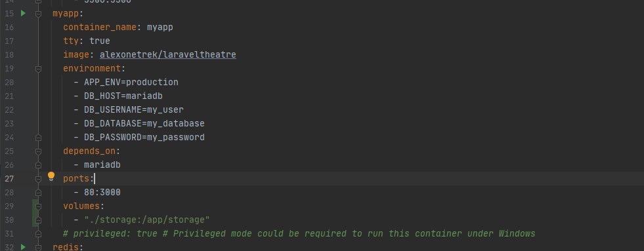Place cursor on the container_name key
Viewport: 644px width, 251px height.
pyautogui.click(x=100, y=27)
